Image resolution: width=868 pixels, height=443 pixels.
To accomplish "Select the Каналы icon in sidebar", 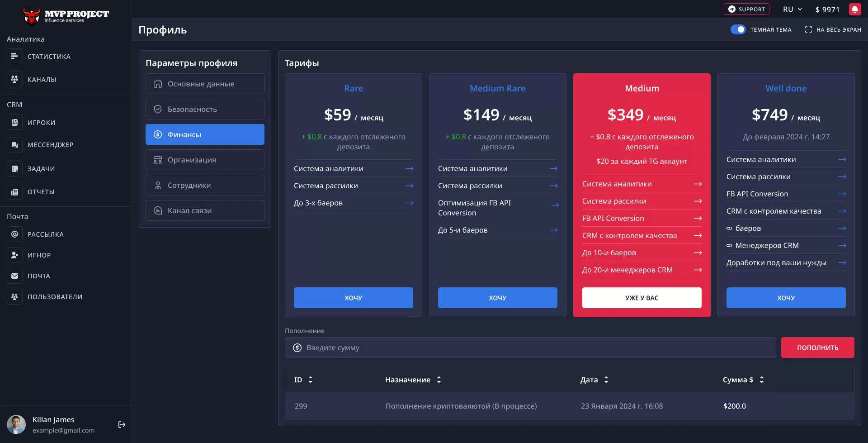I will pos(14,79).
